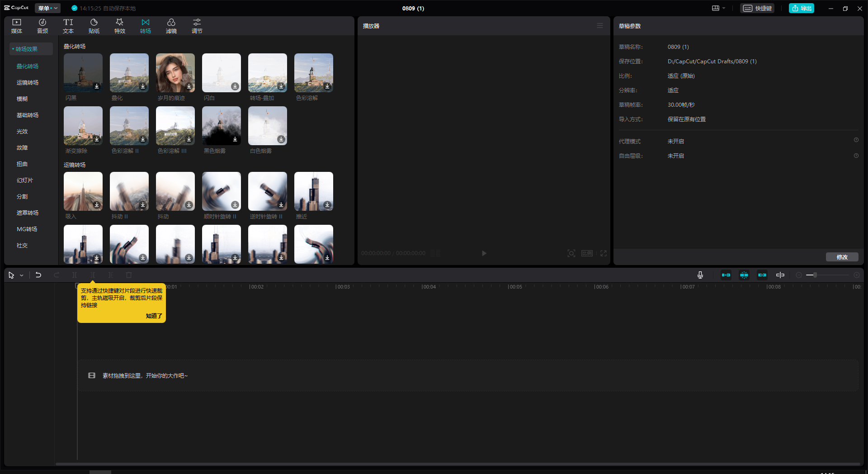Expand the cursor tool selection chevron

[x=22, y=275]
